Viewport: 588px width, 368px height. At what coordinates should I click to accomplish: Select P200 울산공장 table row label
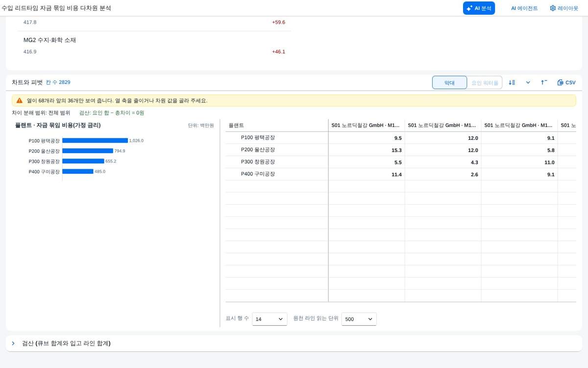pyautogui.click(x=258, y=150)
